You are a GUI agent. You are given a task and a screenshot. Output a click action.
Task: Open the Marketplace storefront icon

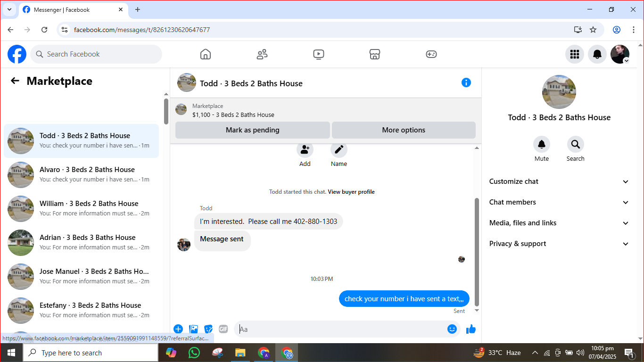(375, 54)
